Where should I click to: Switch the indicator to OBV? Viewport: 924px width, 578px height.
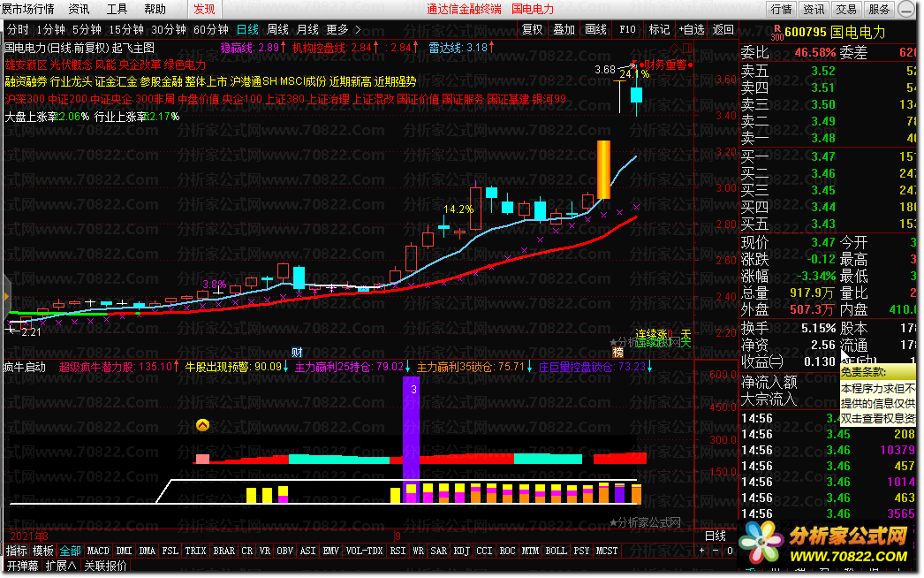284,551
